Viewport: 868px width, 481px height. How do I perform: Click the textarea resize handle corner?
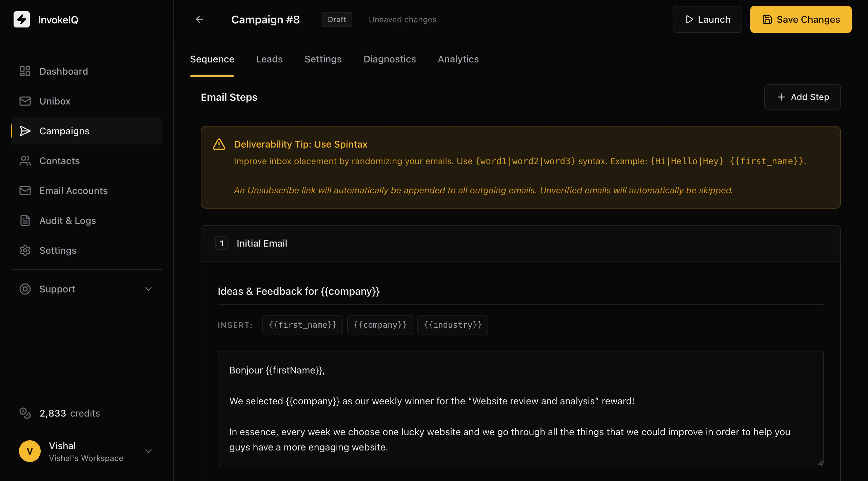[x=820, y=463]
